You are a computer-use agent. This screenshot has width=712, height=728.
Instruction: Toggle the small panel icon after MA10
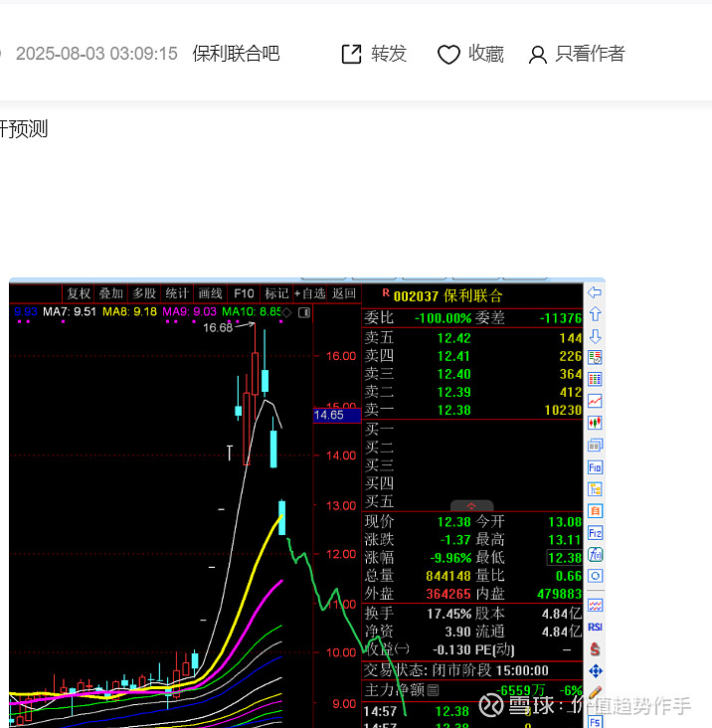point(304,312)
